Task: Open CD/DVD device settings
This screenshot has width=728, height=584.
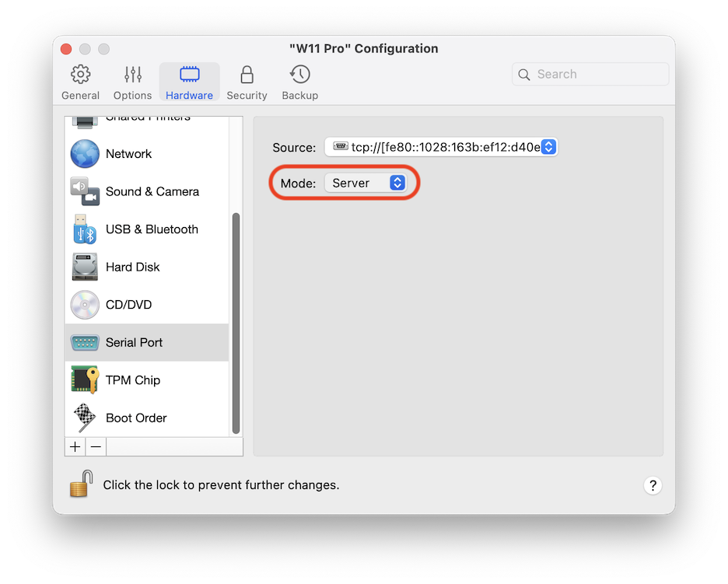Action: (x=85, y=304)
